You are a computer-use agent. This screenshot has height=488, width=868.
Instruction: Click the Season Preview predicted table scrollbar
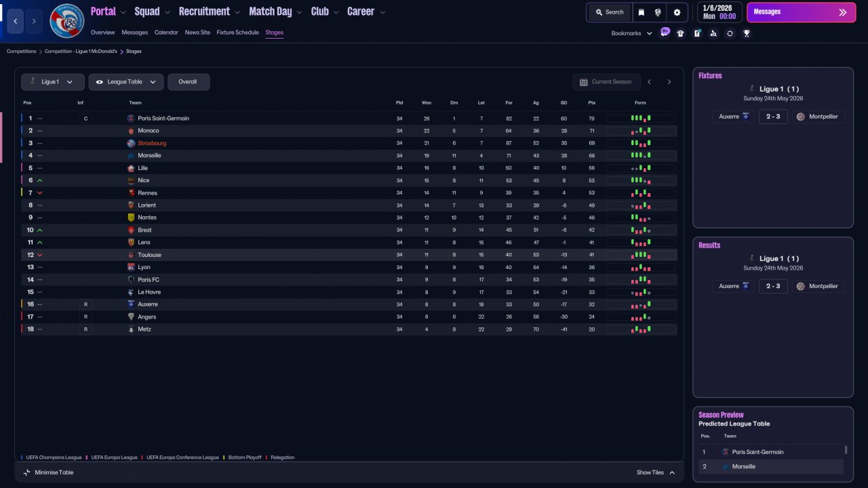pyautogui.click(x=846, y=449)
